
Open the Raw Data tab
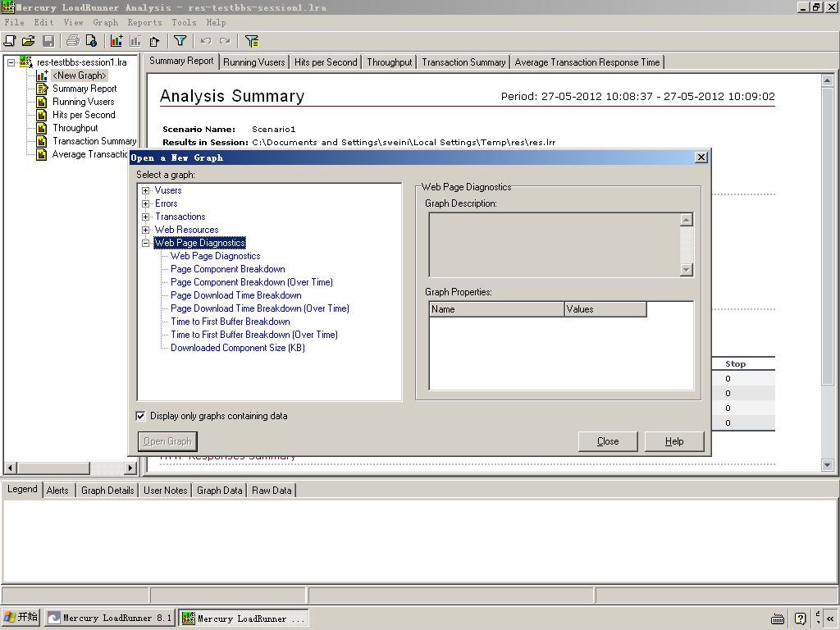272,491
